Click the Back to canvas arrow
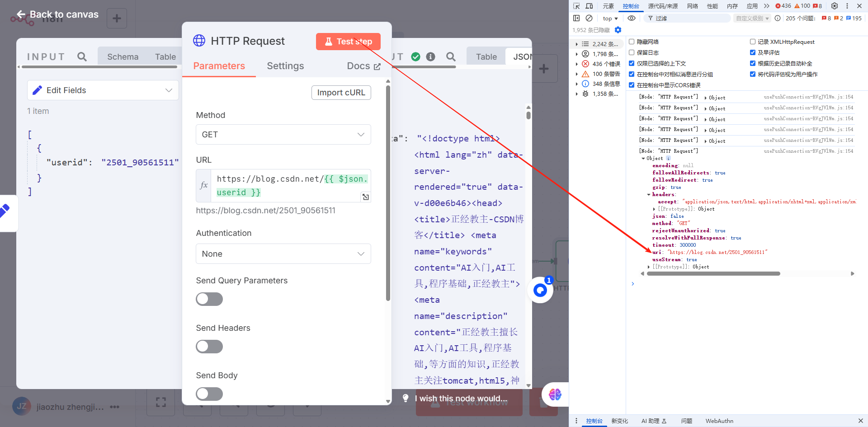 [x=21, y=14]
